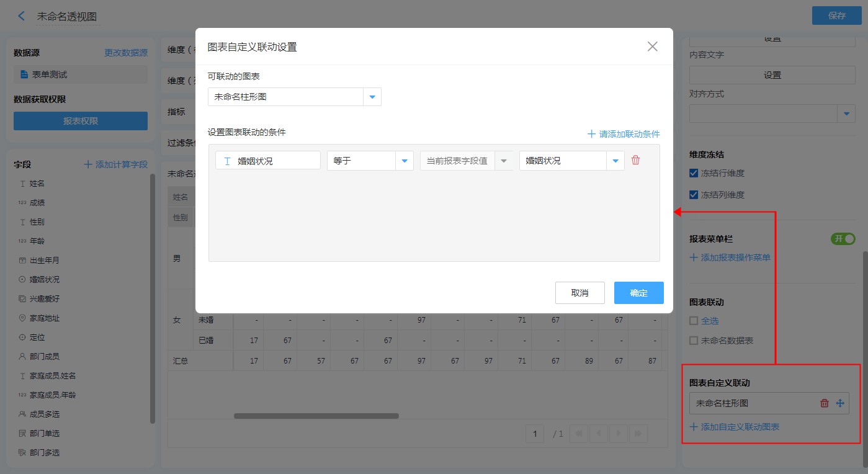
Task: Click the 出生年月 date field icon
Action: (x=22, y=260)
